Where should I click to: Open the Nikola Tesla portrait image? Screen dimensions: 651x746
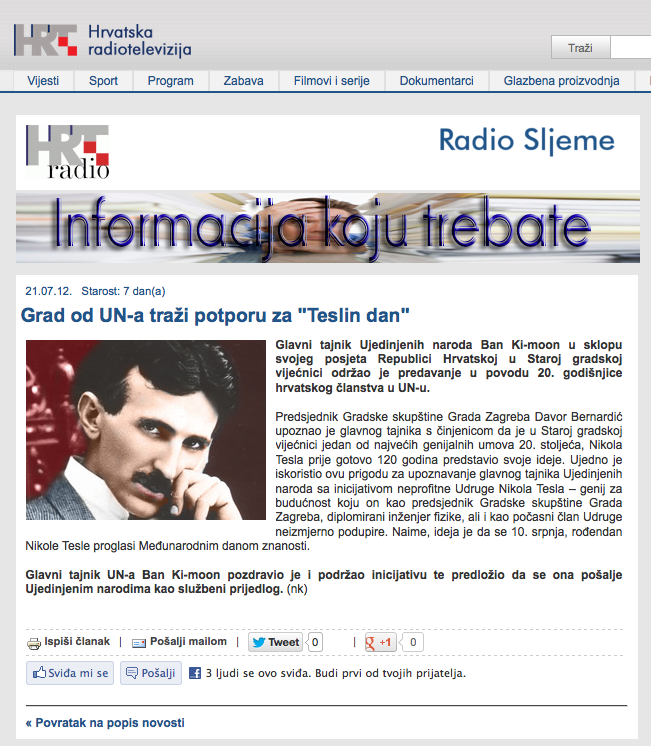(x=146, y=430)
